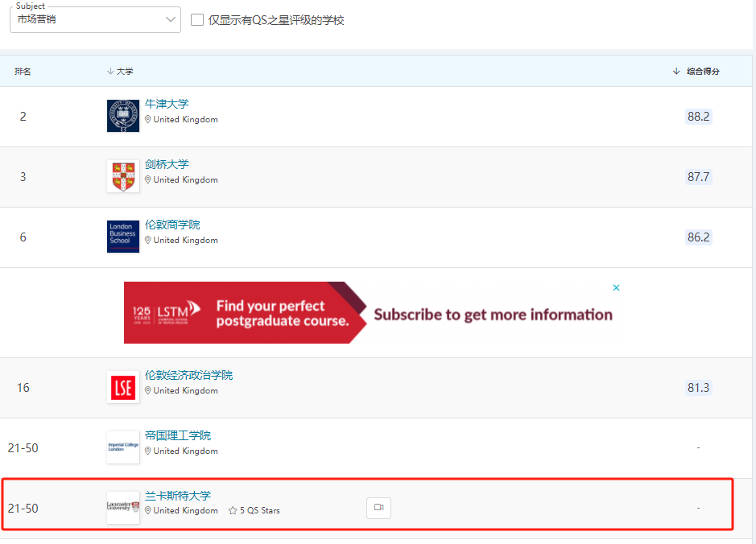Open the Subject dropdown showing 市场营销
The width and height of the screenshot is (756, 544).
[x=94, y=19]
